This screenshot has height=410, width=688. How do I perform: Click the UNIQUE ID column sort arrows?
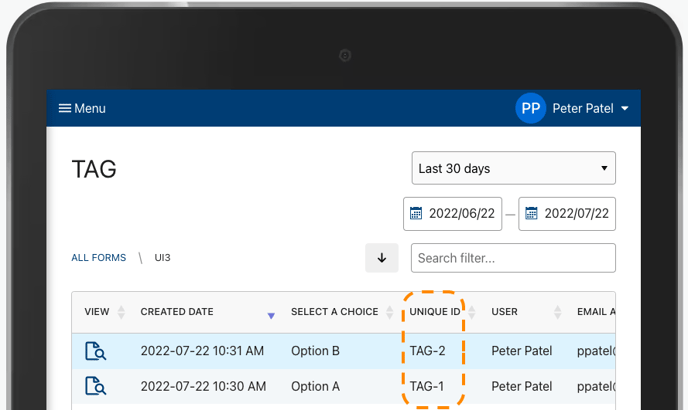[472, 312]
